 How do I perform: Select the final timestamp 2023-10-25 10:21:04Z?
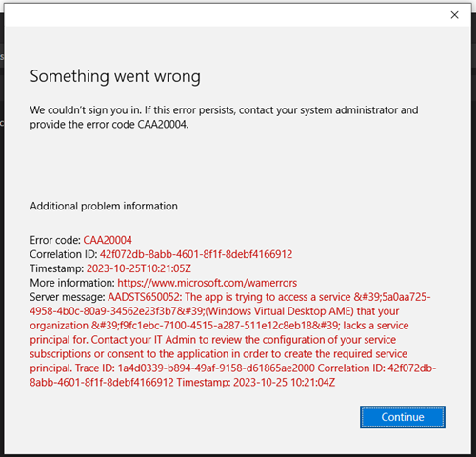tap(284, 383)
